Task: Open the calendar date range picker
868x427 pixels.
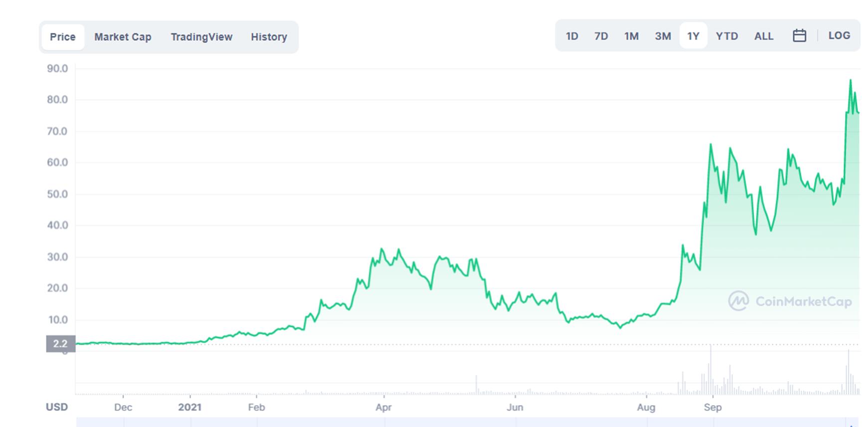Action: [799, 36]
